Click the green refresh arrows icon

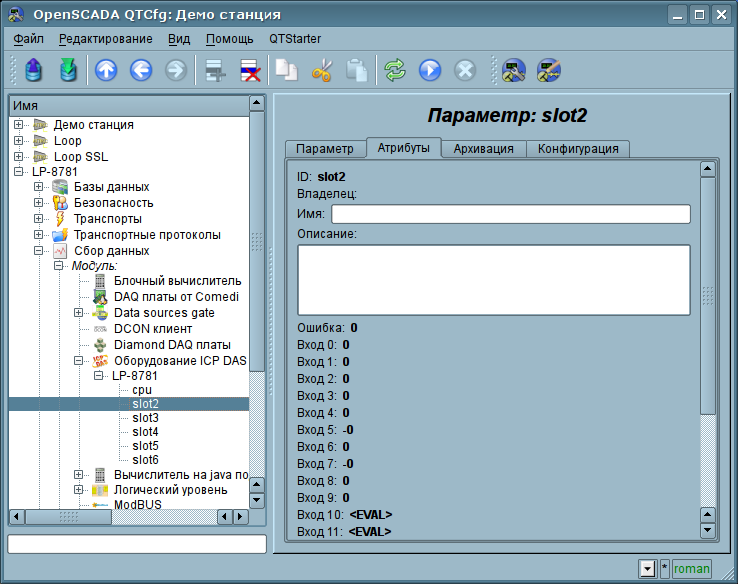pos(396,71)
